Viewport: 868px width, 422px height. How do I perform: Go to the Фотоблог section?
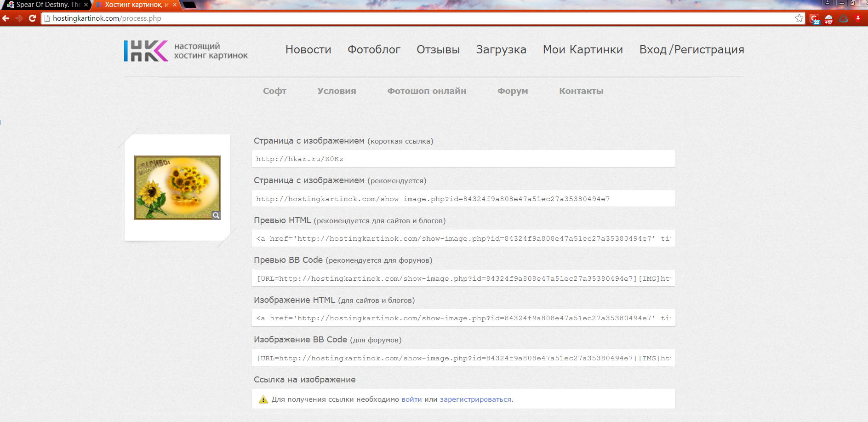374,50
